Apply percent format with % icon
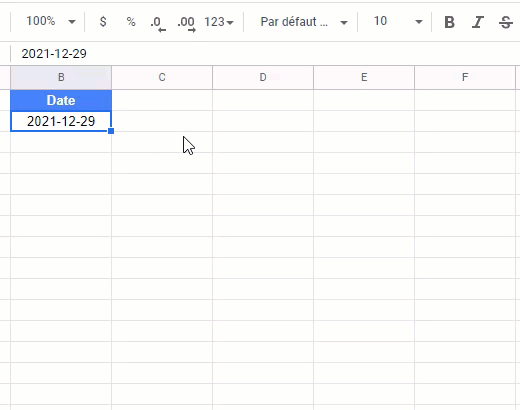Viewport: 520px width, 410px height. coord(131,22)
